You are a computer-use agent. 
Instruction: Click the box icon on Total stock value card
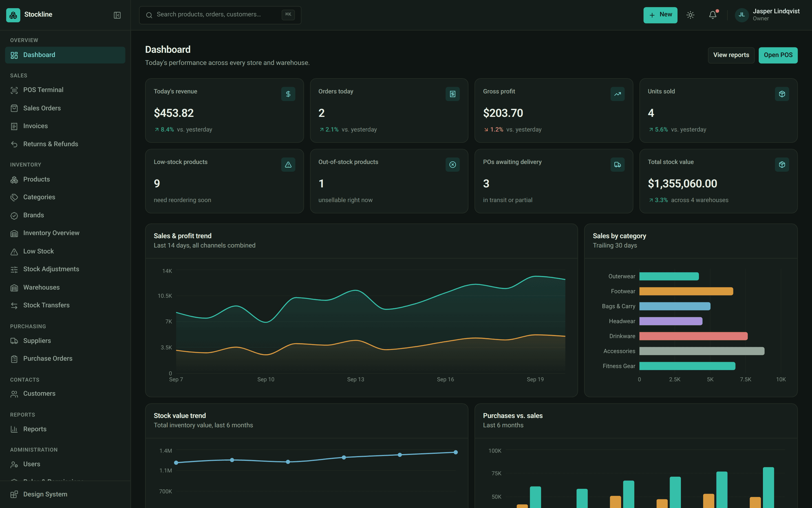coord(782,165)
